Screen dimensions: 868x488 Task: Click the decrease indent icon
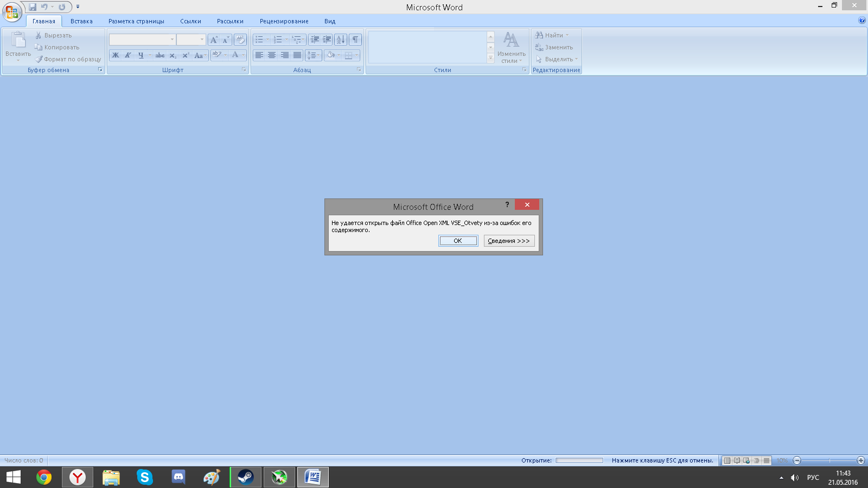(x=315, y=40)
